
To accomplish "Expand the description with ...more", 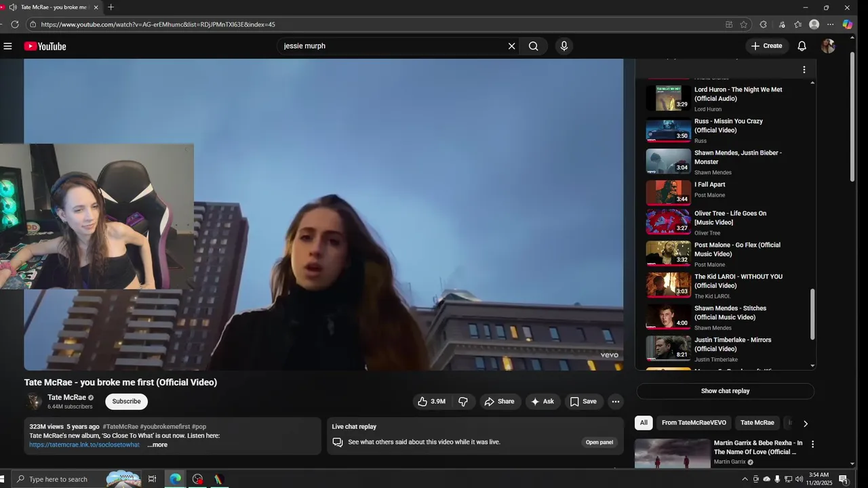I will [157, 445].
